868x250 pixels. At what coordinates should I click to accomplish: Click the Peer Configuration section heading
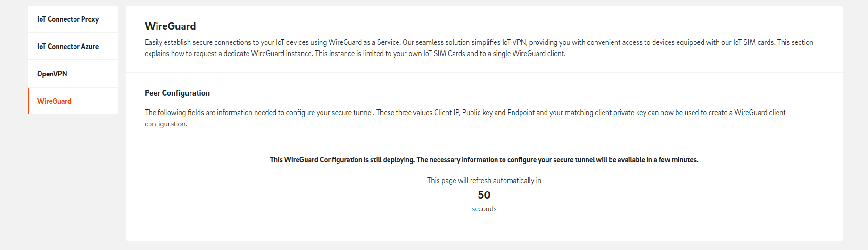pyautogui.click(x=177, y=93)
